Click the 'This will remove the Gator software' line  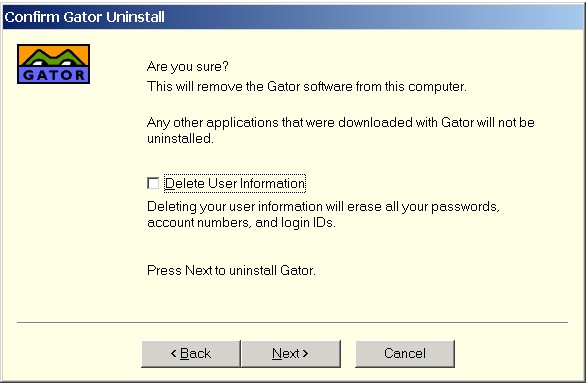[307, 86]
